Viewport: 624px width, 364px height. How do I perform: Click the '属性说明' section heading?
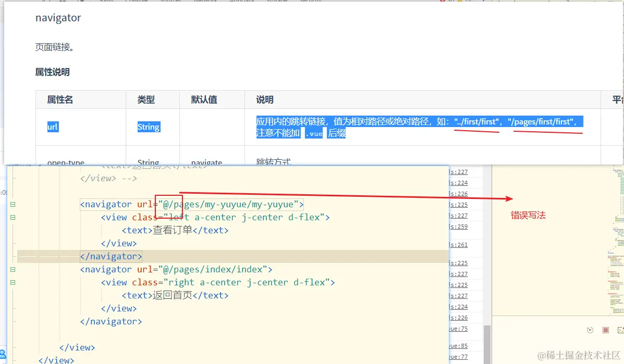(x=53, y=72)
